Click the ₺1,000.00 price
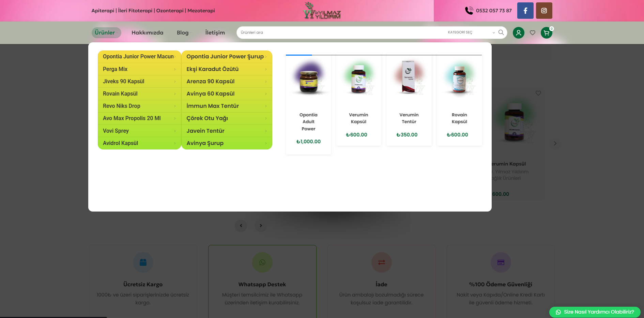 coord(308,142)
